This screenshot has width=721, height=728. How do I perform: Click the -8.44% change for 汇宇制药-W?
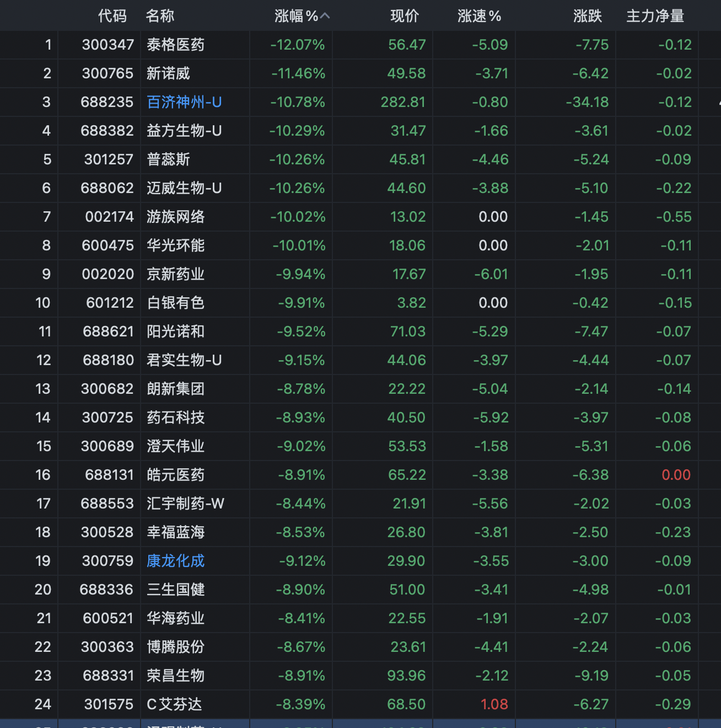[301, 504]
